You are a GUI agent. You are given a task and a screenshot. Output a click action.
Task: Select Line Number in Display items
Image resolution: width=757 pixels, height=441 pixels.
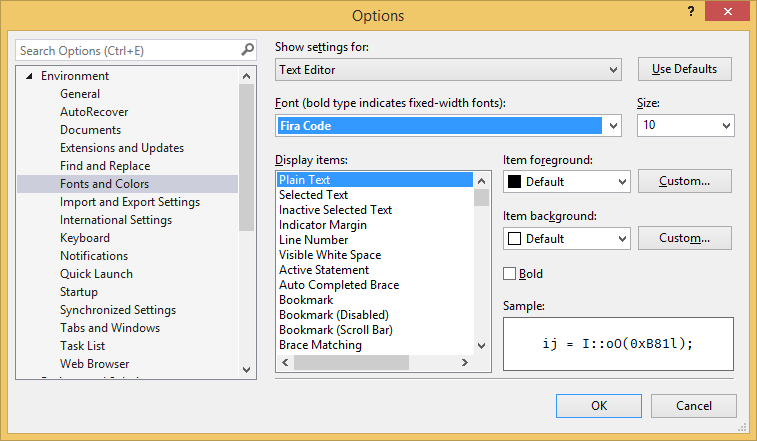click(313, 240)
